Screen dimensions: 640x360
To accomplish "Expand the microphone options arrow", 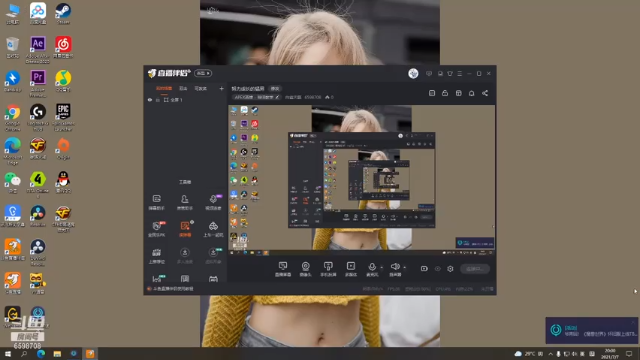I will click(x=382, y=267).
